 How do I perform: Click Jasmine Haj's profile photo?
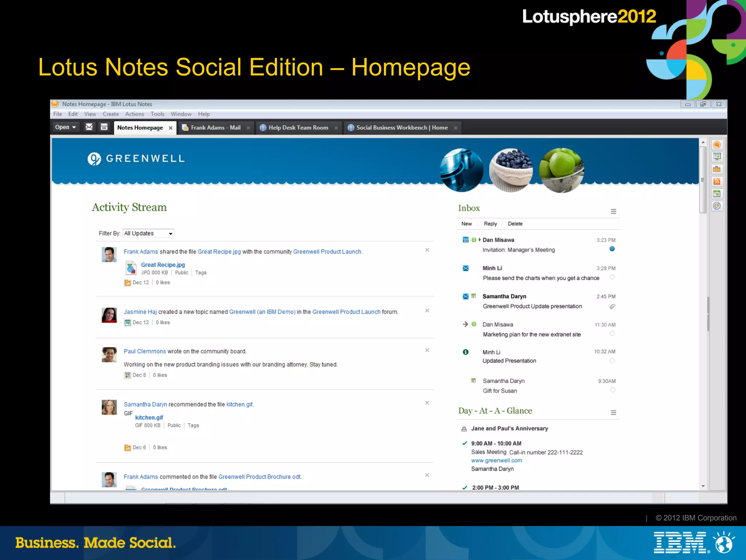(x=109, y=315)
